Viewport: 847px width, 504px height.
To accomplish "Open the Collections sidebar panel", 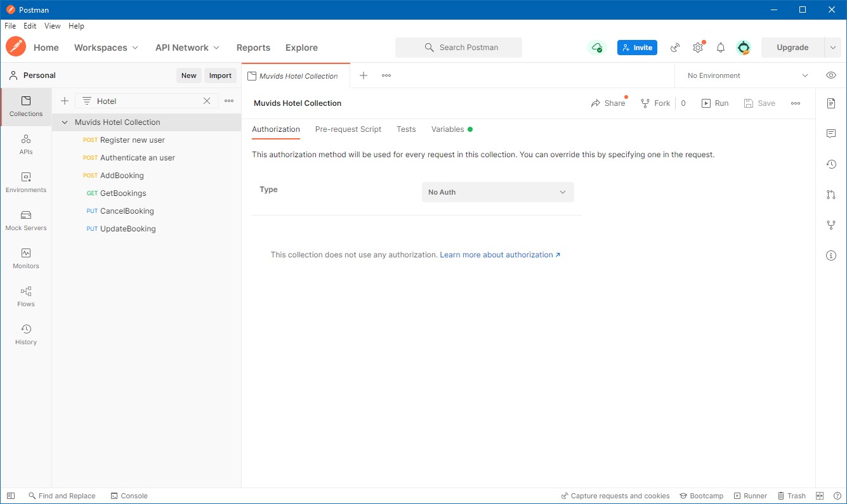I will pos(26,107).
